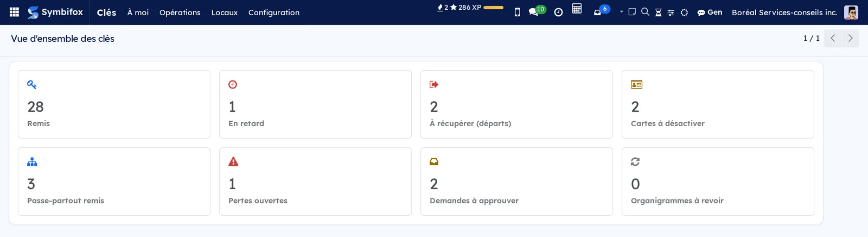
Task: Click the ID card icon on Cartes à désactiver
Action: click(x=636, y=84)
